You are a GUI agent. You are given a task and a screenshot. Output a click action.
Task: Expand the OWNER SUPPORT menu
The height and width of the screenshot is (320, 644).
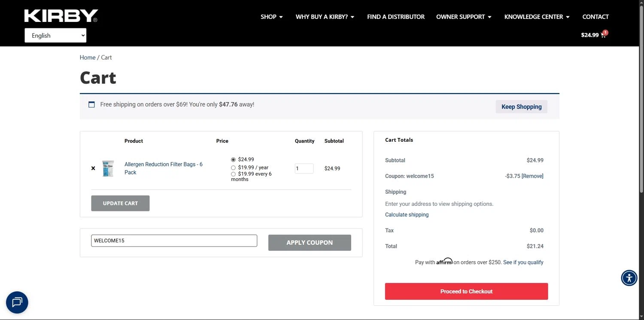(x=464, y=17)
